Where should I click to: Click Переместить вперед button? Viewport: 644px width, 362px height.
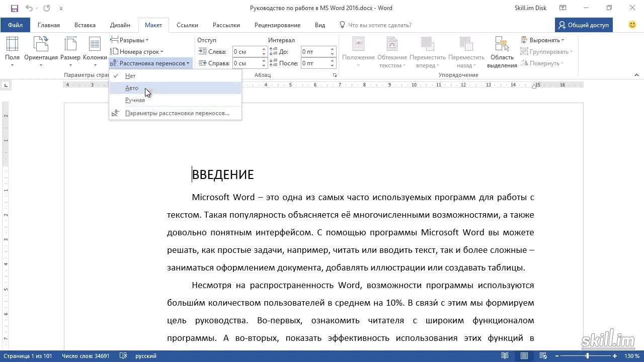[x=428, y=52]
